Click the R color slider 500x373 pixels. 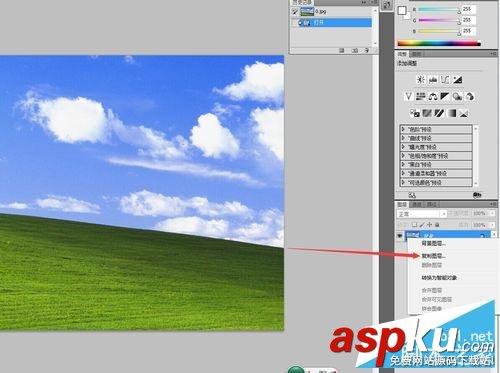(439, 10)
